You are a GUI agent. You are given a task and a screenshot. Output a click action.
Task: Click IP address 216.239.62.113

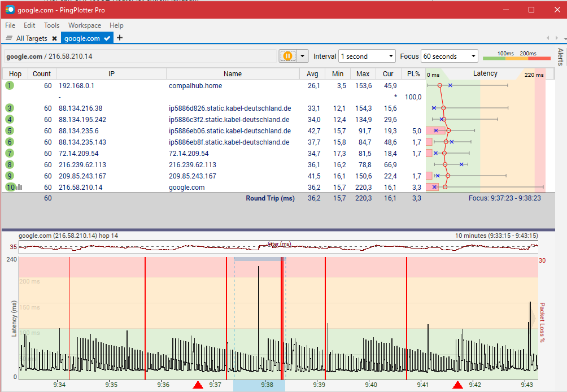click(x=82, y=164)
